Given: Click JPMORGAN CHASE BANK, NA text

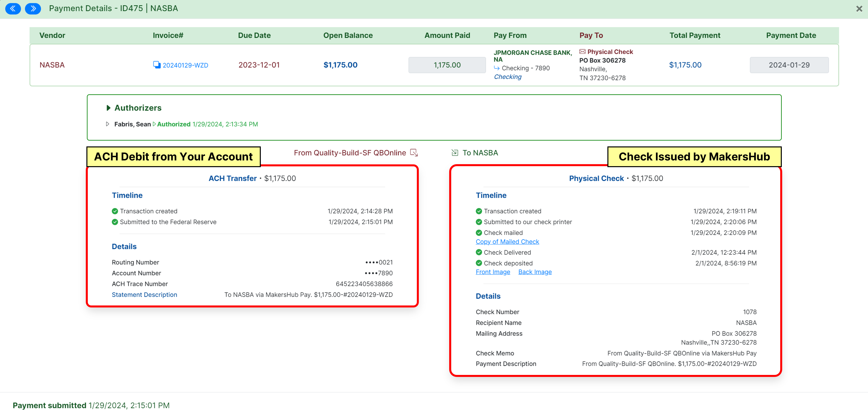Looking at the screenshot, I should point(533,56).
